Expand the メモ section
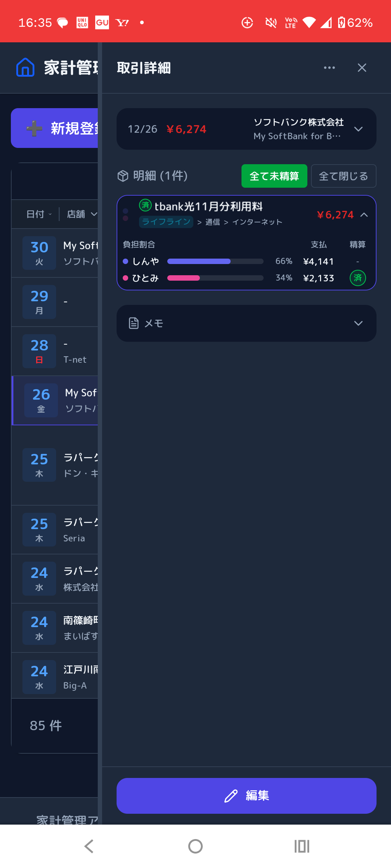 point(358,323)
